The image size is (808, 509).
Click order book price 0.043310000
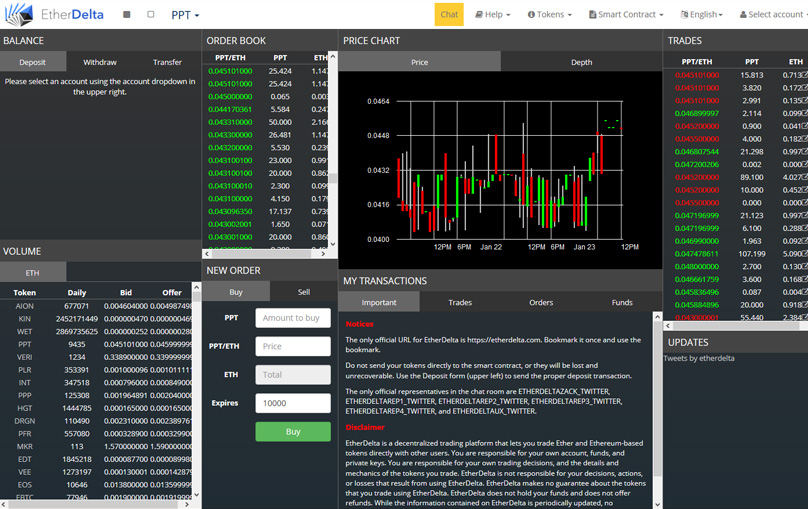[230, 122]
